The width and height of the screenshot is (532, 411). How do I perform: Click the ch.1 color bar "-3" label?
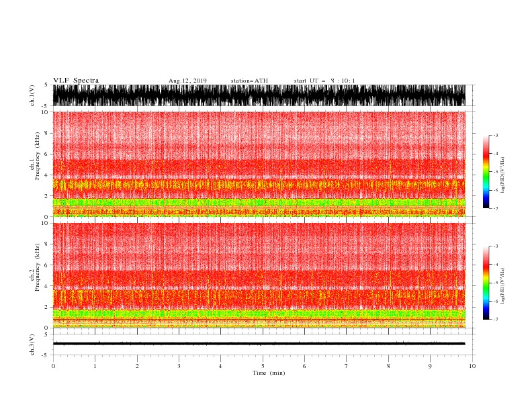[x=496, y=135]
